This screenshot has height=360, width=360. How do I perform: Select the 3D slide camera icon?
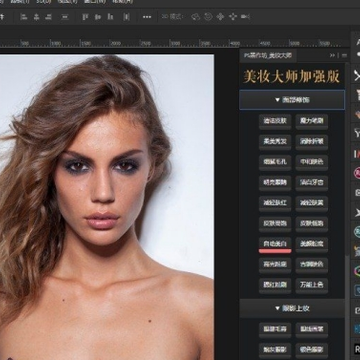(x=233, y=17)
